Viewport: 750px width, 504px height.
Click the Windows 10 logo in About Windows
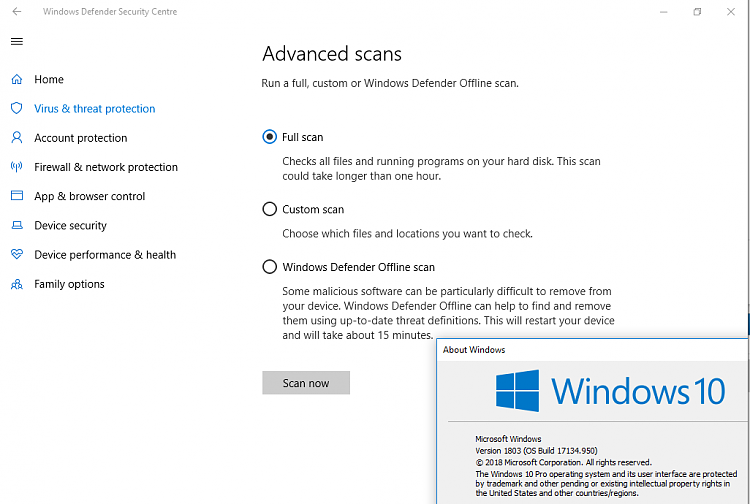pos(610,391)
